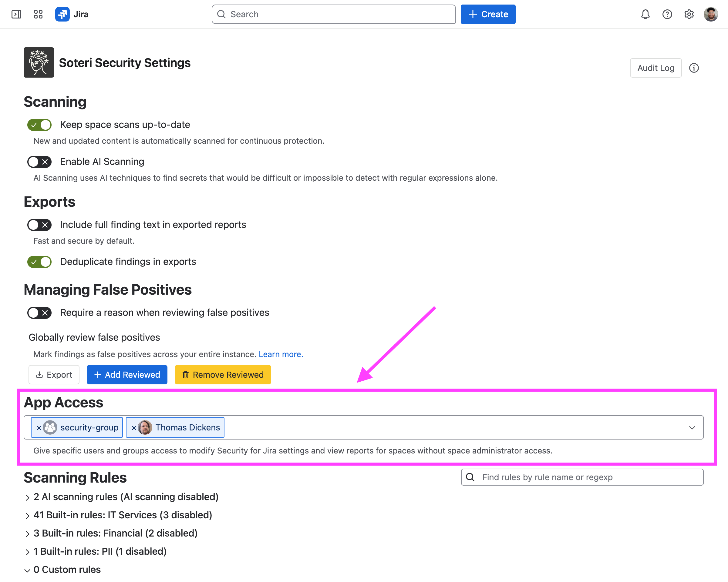728x582 pixels.
Task: Open the user profile avatar
Action: point(711,14)
